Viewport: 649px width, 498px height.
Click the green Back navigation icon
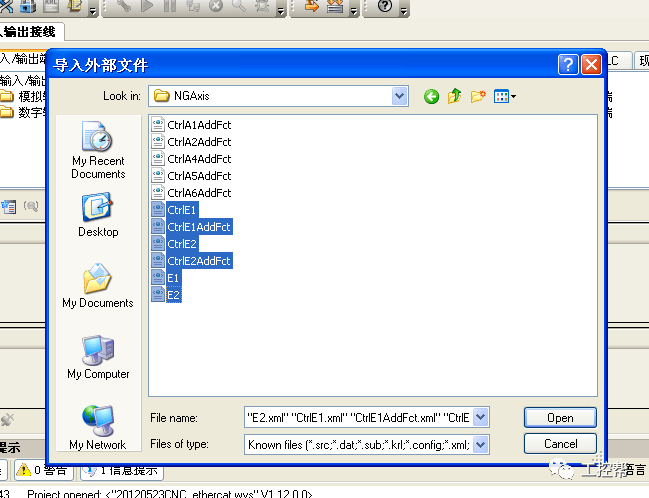[x=431, y=96]
